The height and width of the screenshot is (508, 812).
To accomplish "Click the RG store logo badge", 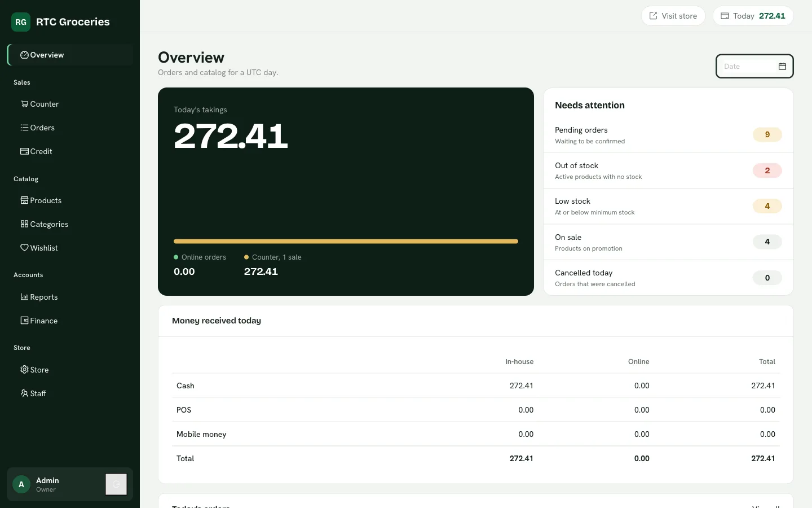I will coord(21,22).
